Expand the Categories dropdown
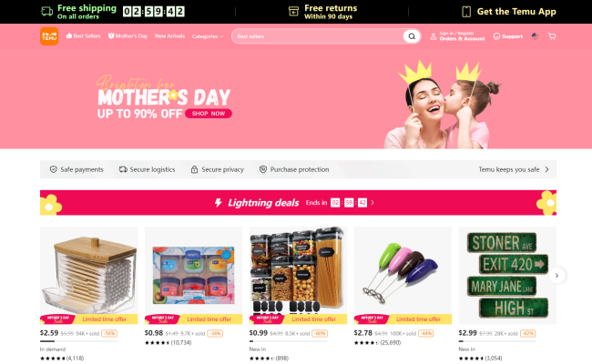The width and height of the screenshot is (592, 364). click(208, 36)
